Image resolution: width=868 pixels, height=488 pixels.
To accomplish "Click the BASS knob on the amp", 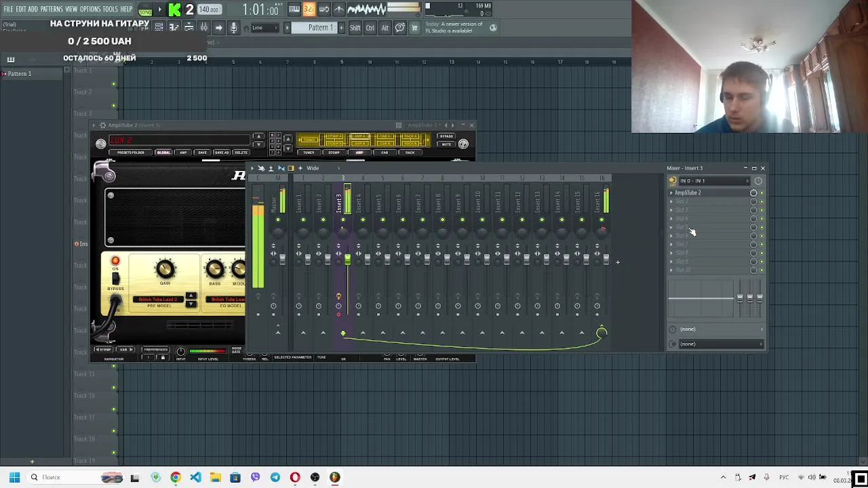I will pyautogui.click(x=215, y=269).
